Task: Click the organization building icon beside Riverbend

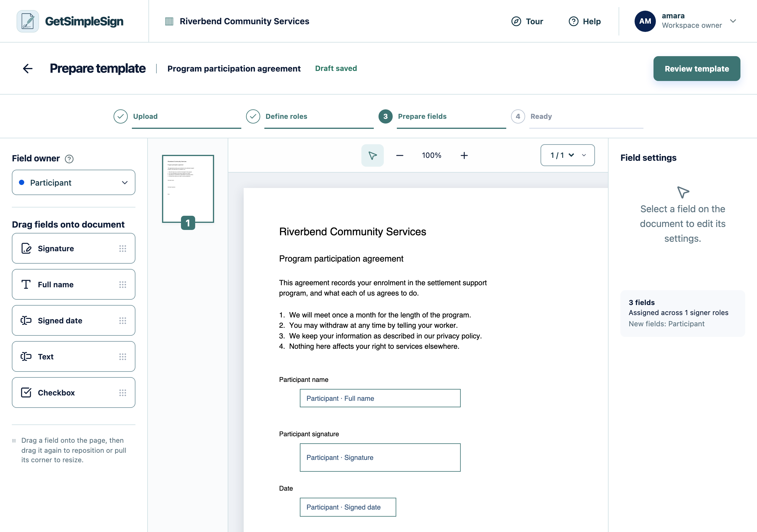Action: pos(169,21)
